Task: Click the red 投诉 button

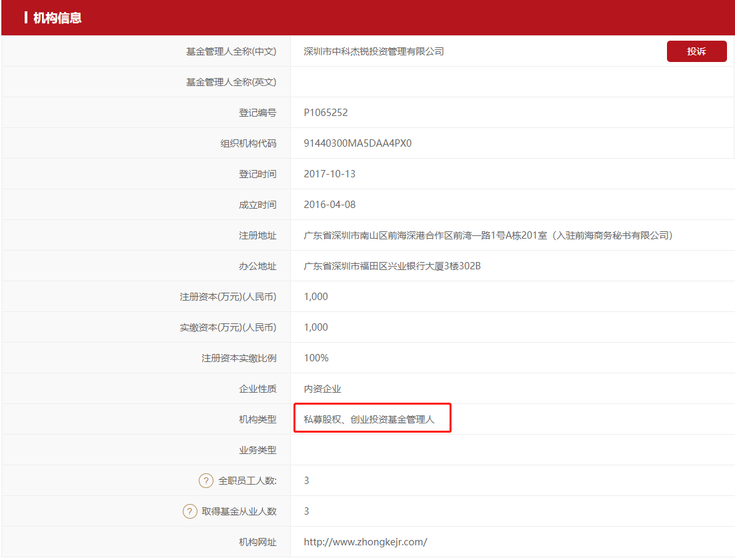Action: [x=696, y=51]
